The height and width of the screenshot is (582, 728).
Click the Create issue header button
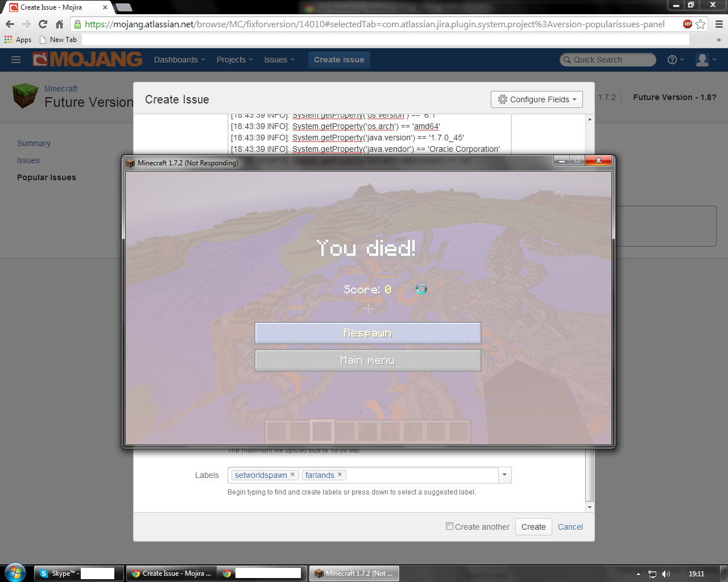339,60
